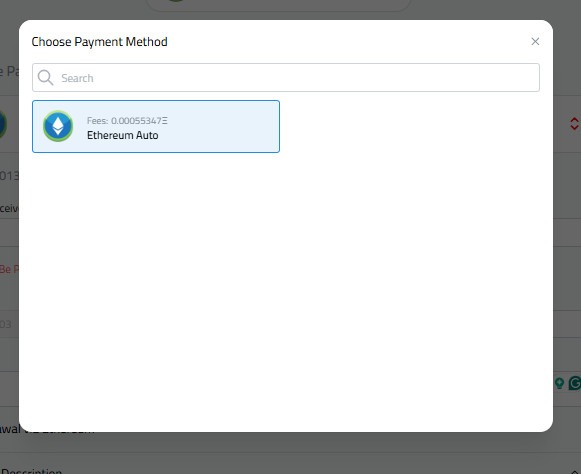Click the rounded pill above the dialog
The width and height of the screenshot is (581, 474).
pyautogui.click(x=279, y=5)
